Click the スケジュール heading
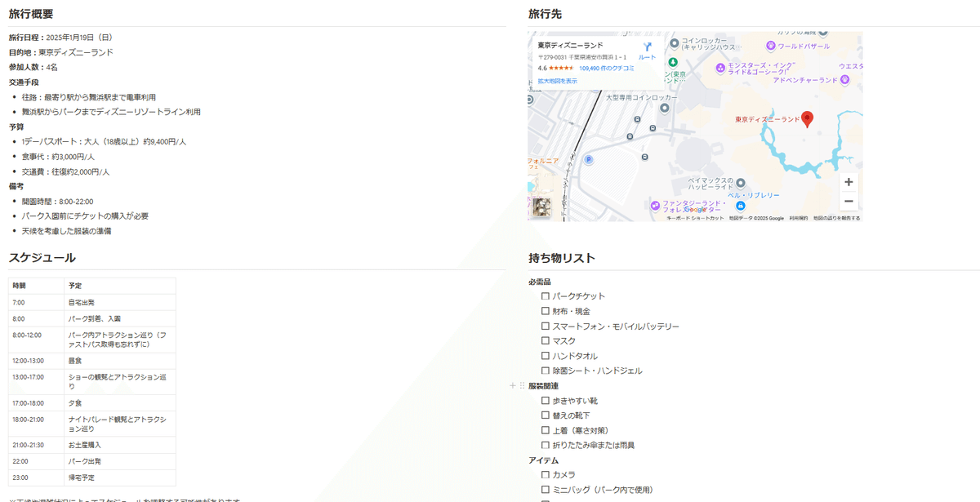This screenshot has width=980, height=502. pos(42,258)
